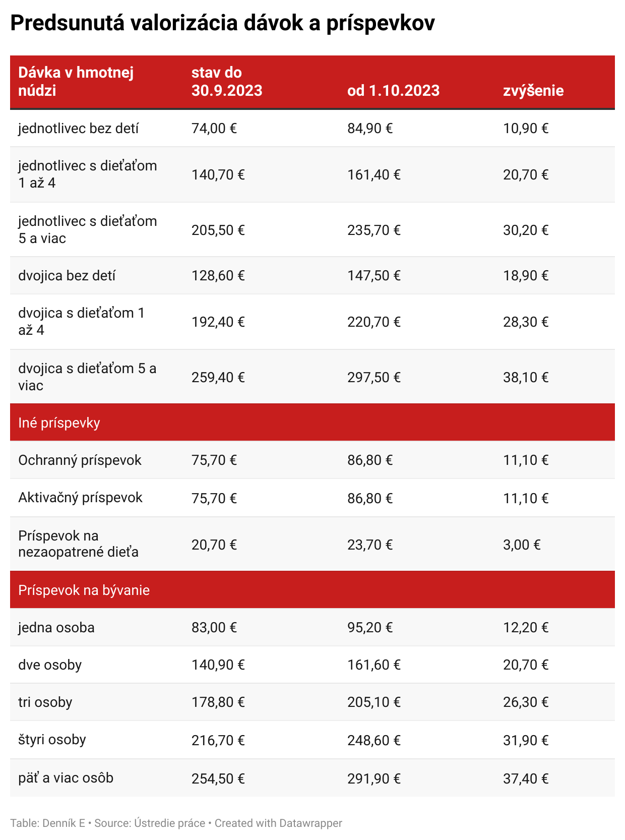Select the 'Aktivačný príspevok' row label
625x840 pixels.
pos(81,498)
